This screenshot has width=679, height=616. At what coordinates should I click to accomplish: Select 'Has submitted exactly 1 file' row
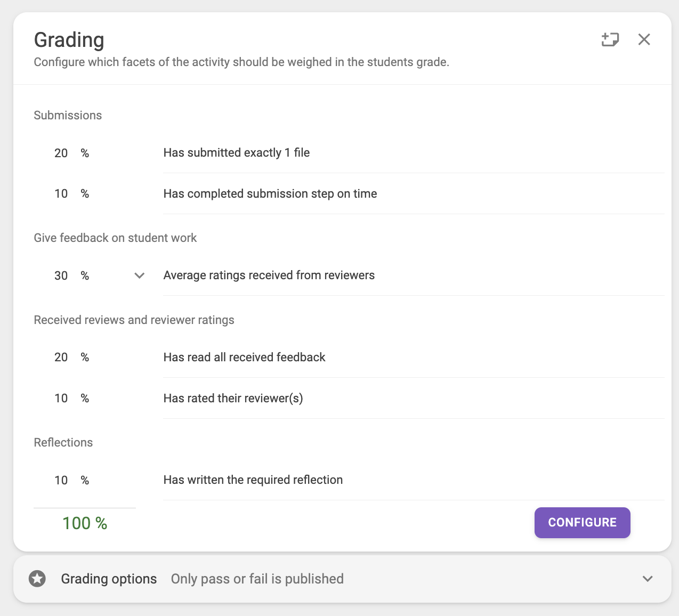pyautogui.click(x=237, y=153)
